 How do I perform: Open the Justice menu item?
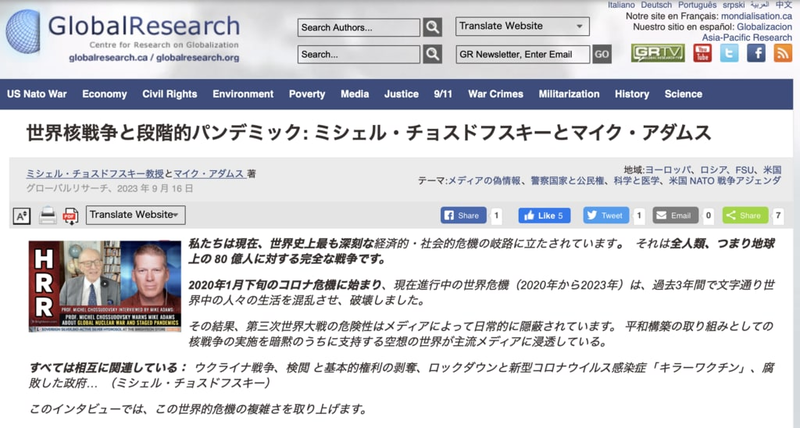402,94
